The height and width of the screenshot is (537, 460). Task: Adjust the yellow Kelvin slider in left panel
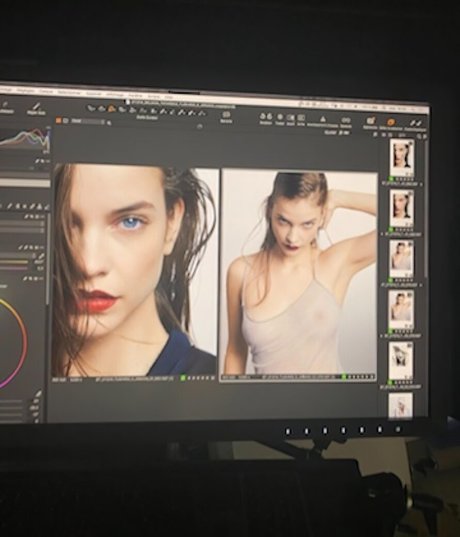[14, 262]
